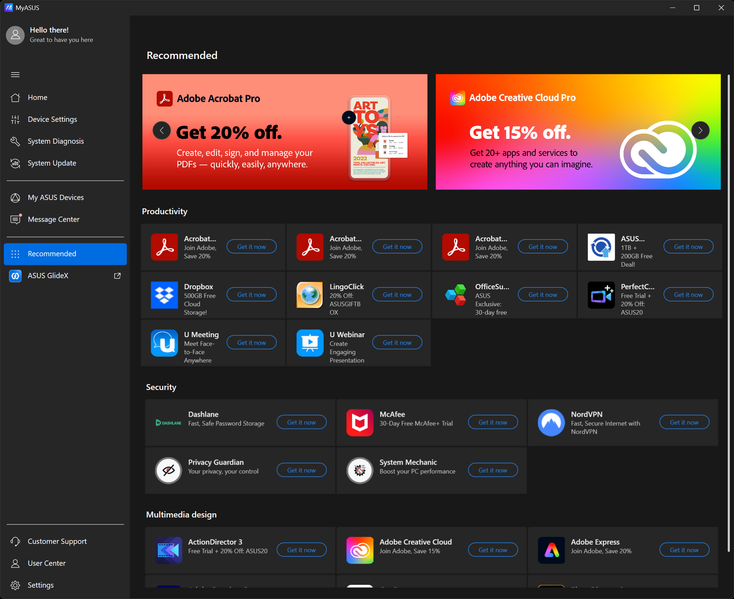Get Dropbox with Get it now
The width and height of the screenshot is (734, 599).
(x=251, y=295)
